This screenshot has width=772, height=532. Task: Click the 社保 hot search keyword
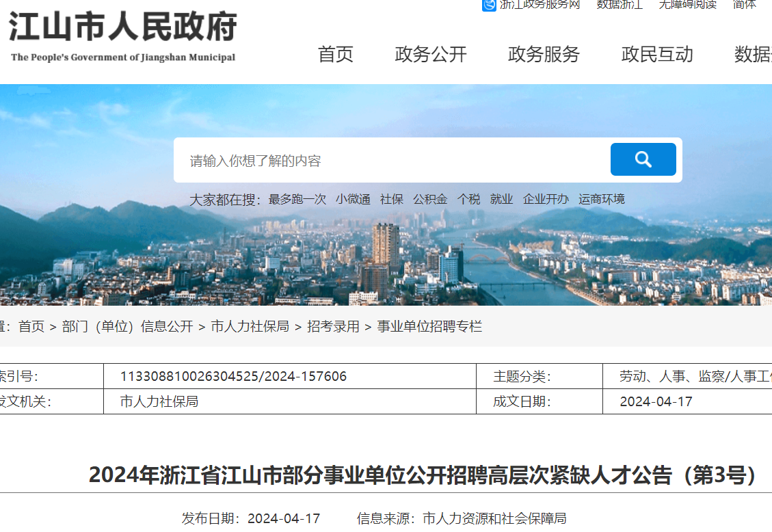[x=392, y=199]
